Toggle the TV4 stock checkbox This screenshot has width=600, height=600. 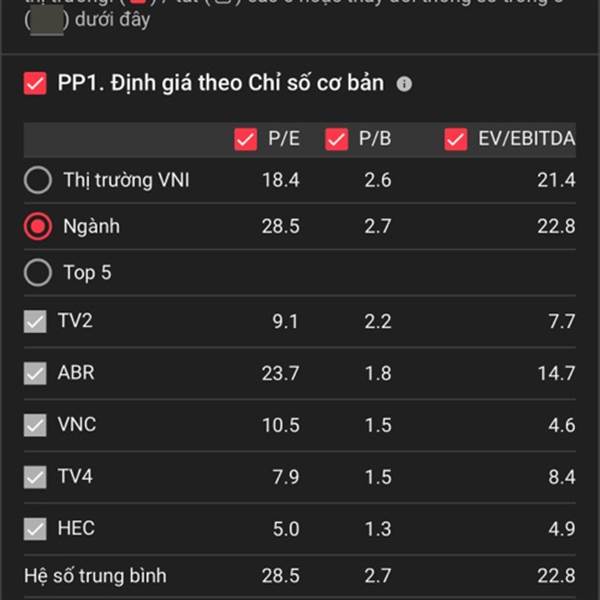[x=35, y=477]
